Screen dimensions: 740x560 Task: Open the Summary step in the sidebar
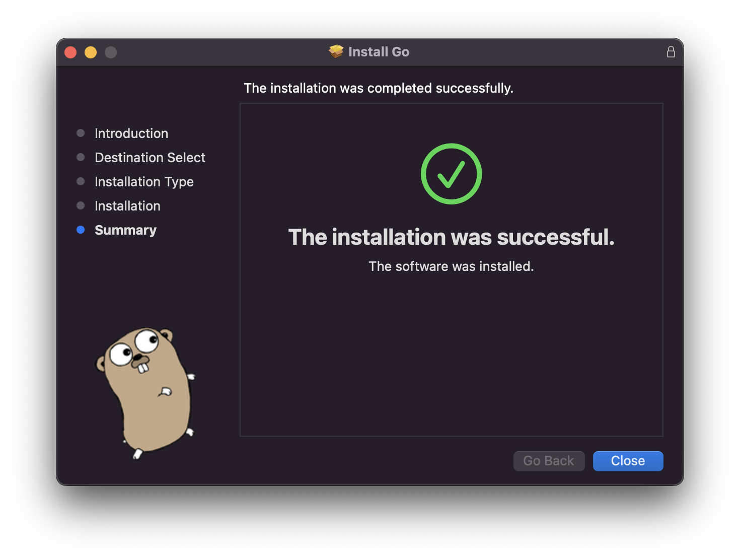[x=125, y=230]
